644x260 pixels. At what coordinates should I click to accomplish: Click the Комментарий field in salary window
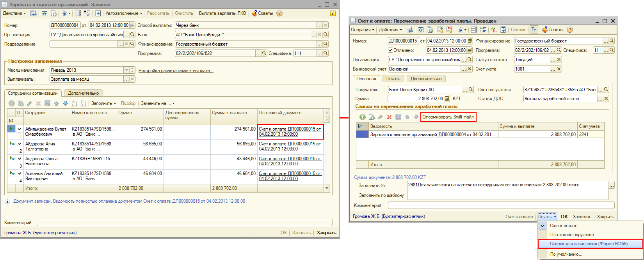tap(184, 223)
